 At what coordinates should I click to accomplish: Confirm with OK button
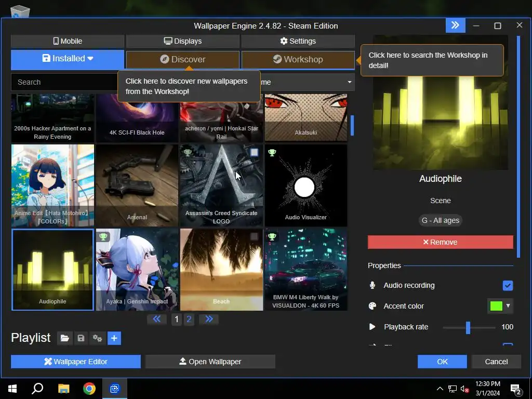442,362
